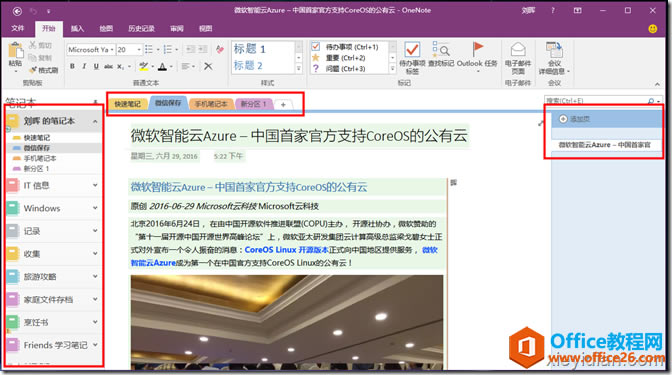Insert a bulleted list
This screenshot has width=672, height=375.
pyautogui.click(x=149, y=50)
